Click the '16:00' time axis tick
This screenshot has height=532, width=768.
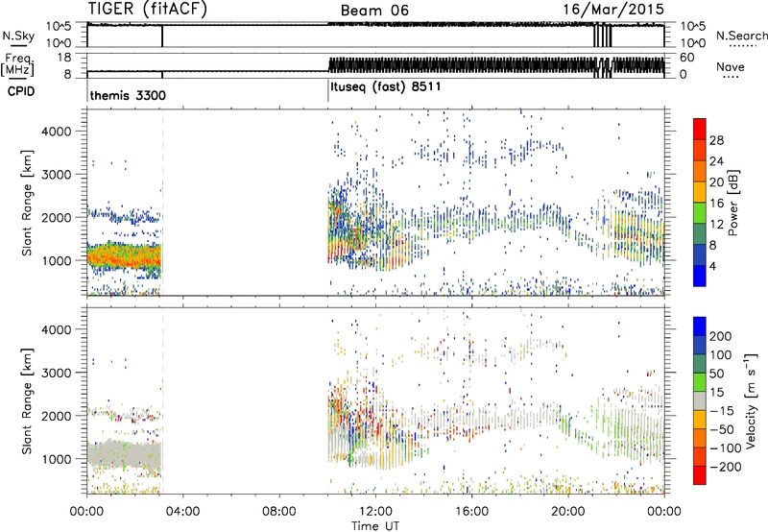(x=471, y=512)
